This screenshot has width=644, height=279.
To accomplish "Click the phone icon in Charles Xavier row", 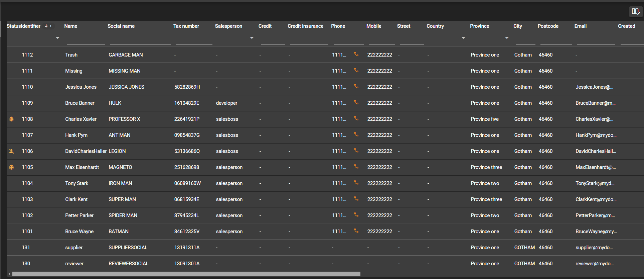I will pyautogui.click(x=356, y=118).
